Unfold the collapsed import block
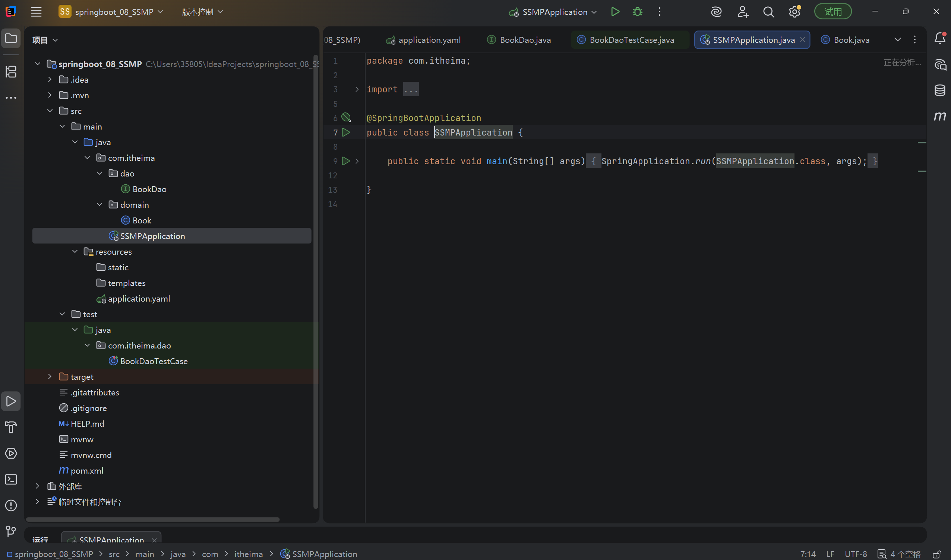951x560 pixels. point(357,89)
